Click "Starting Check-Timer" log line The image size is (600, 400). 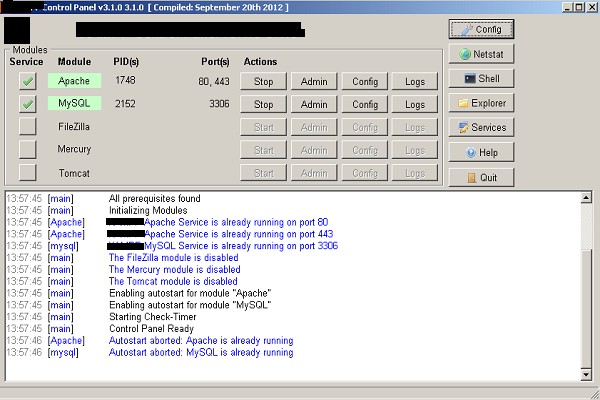(153, 317)
